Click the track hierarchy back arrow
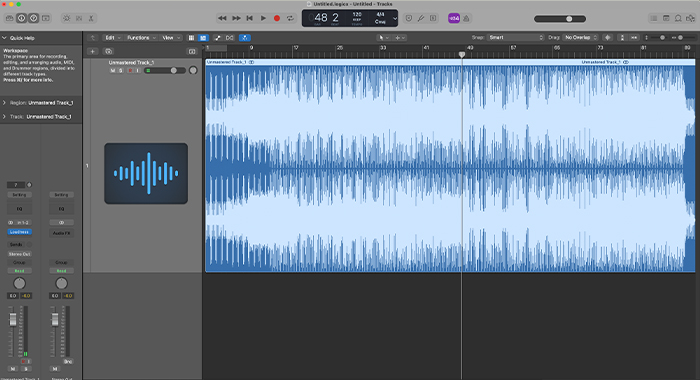Screen dimensions: 700x380 click(92, 38)
